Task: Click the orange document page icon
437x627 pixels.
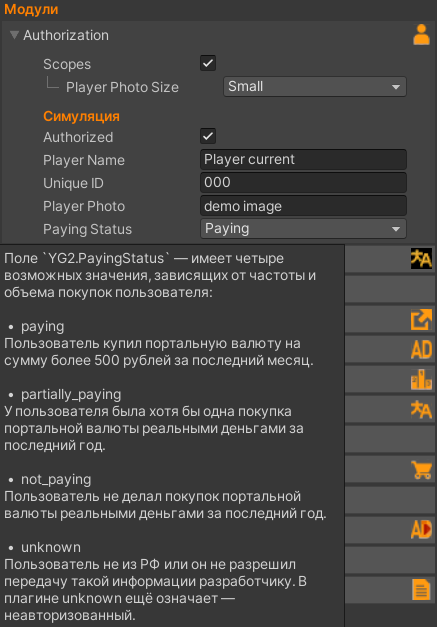Action: coord(421,590)
